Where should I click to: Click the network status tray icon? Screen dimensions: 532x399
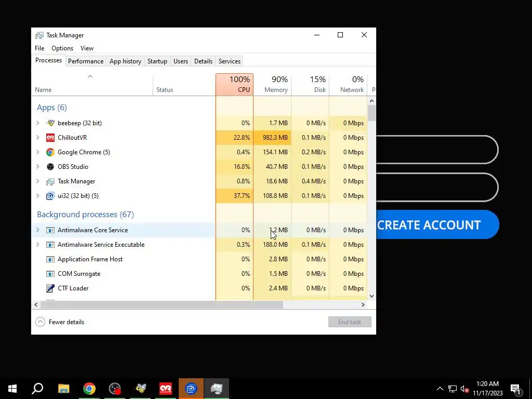pyautogui.click(x=453, y=389)
